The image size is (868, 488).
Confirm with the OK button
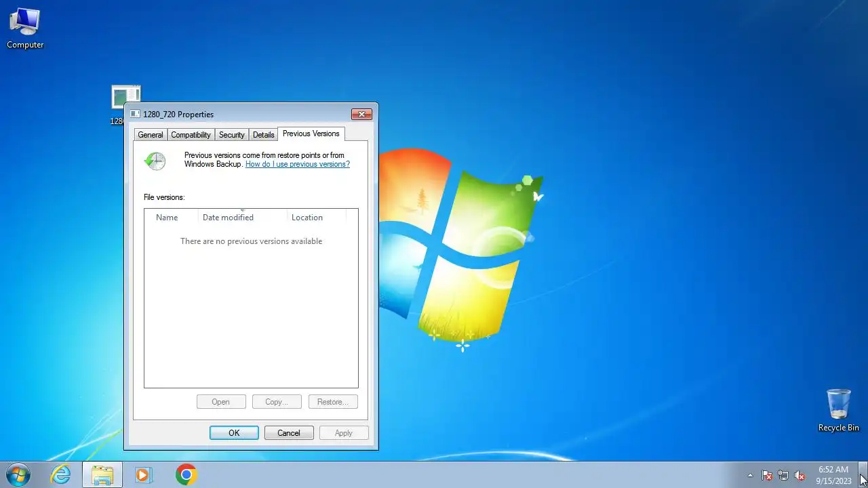[234, 433]
